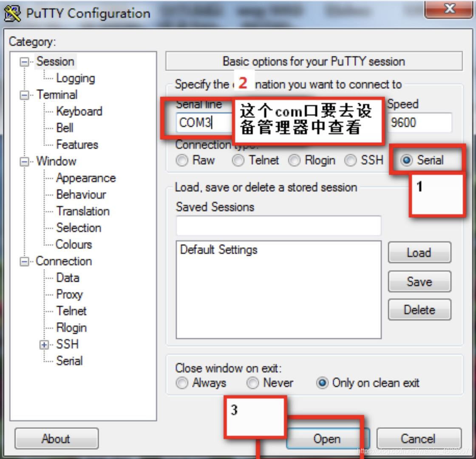This screenshot has height=459, width=476.
Task: Open the Translation category
Action: (83, 211)
